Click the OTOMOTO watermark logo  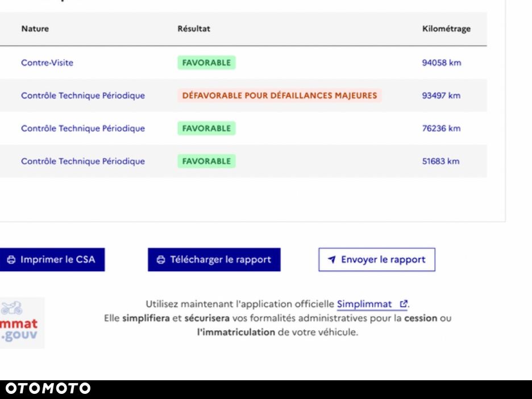point(48,388)
